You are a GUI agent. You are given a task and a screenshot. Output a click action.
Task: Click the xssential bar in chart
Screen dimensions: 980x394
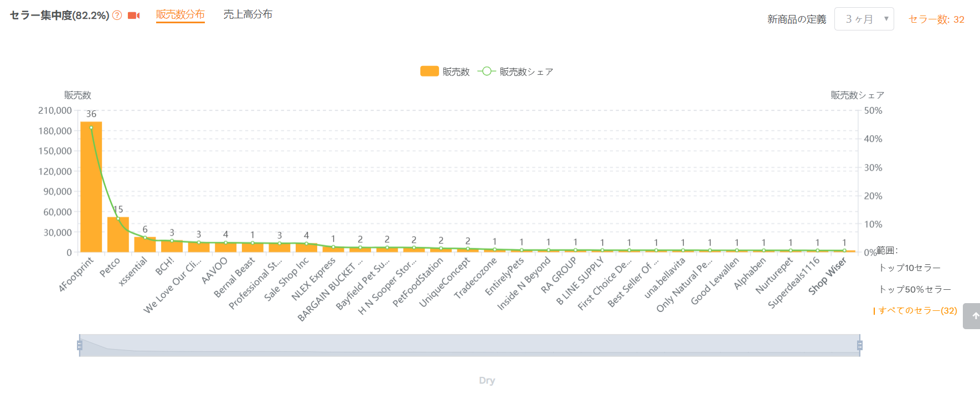(145, 244)
